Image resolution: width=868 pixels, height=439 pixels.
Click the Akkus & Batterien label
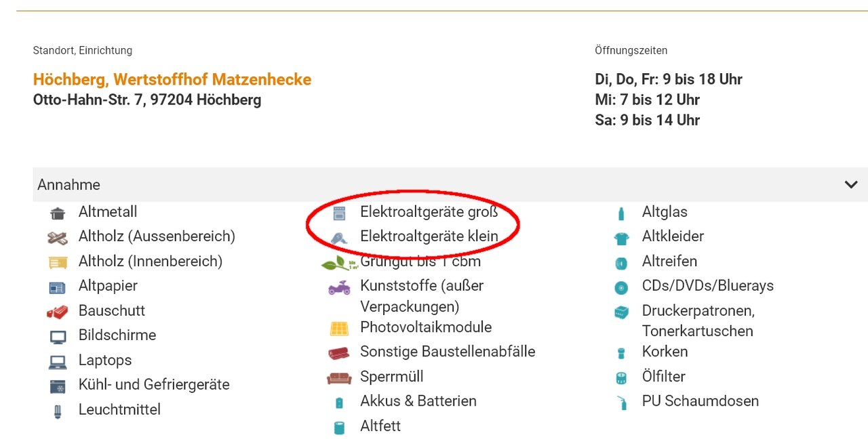coord(418,401)
